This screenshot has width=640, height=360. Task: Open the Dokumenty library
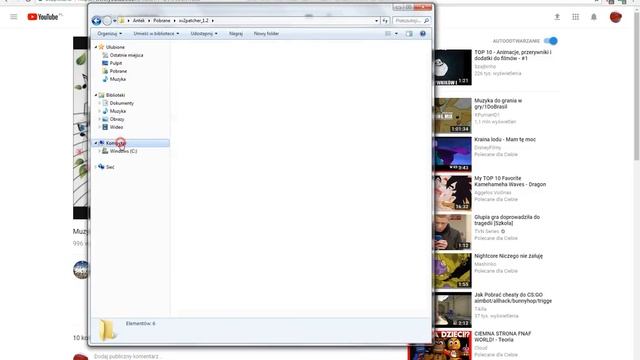(x=122, y=103)
